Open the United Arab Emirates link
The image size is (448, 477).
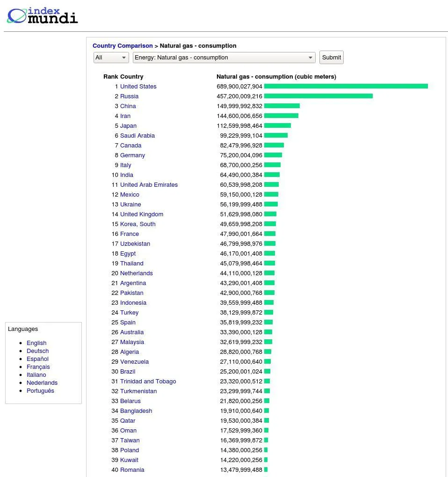(149, 184)
